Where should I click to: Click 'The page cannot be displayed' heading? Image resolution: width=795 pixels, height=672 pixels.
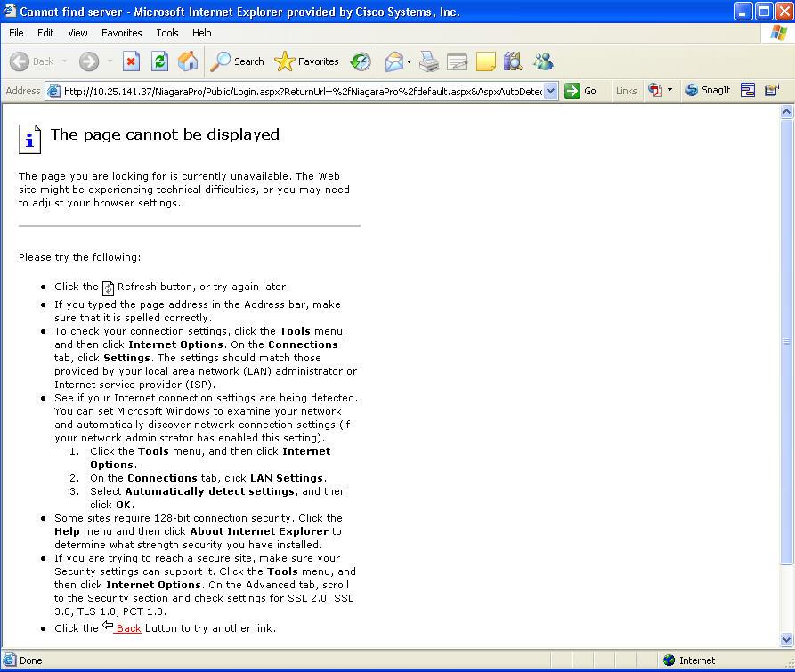[x=165, y=134]
